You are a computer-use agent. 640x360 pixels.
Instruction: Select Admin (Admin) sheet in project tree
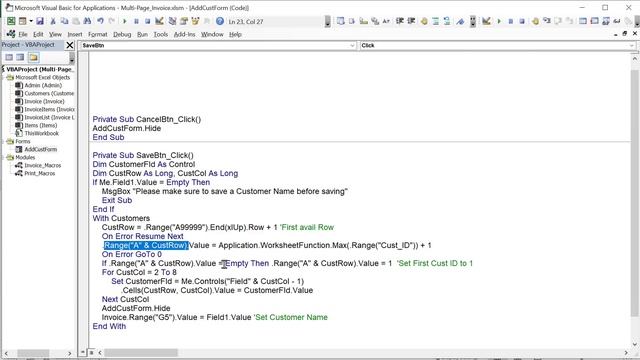[x=43, y=85]
